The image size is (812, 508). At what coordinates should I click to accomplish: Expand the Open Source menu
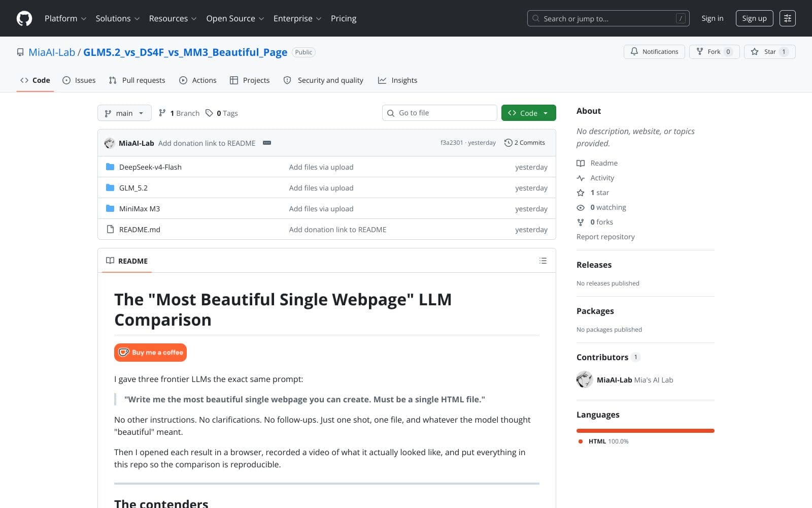[235, 18]
